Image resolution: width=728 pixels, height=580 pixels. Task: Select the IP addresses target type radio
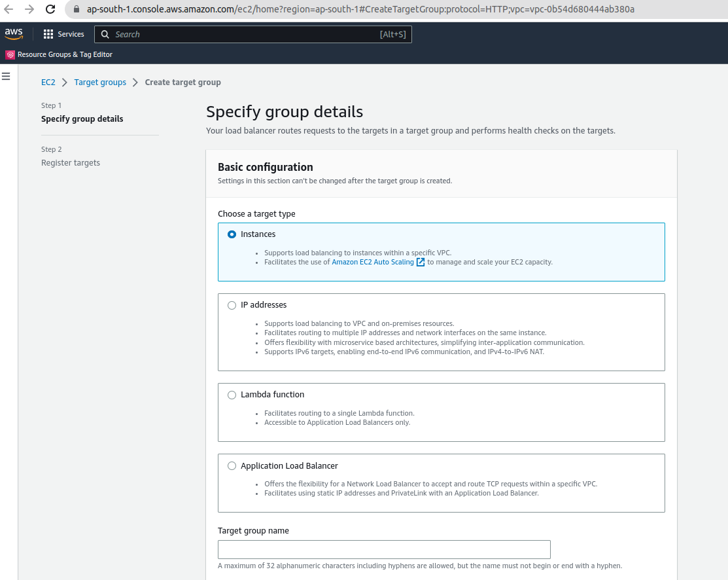click(232, 305)
